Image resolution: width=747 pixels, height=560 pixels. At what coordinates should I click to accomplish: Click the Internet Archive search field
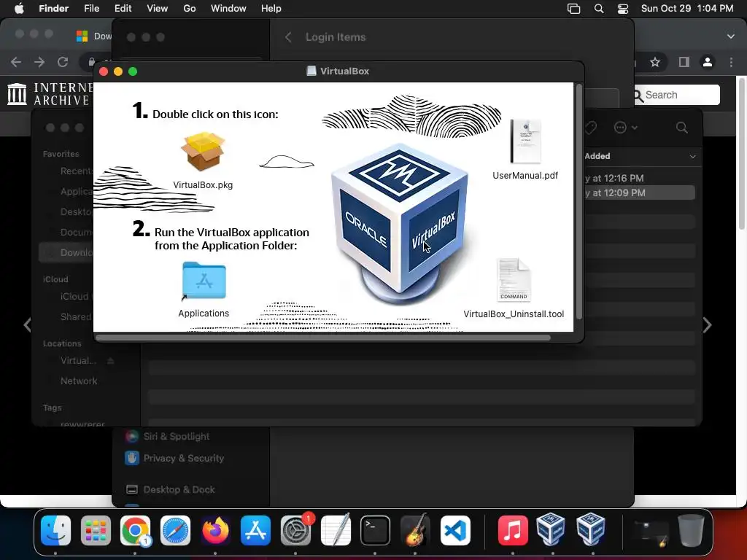(x=676, y=95)
